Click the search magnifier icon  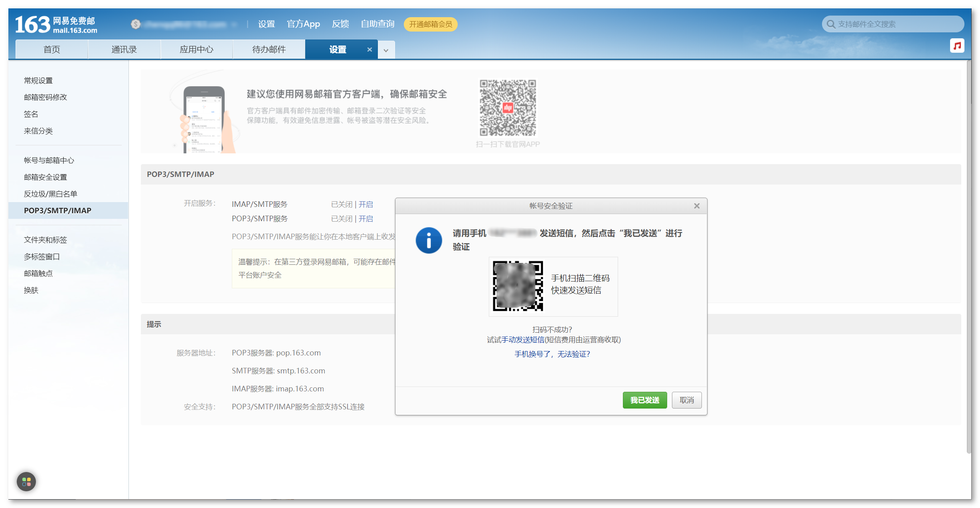(x=831, y=24)
